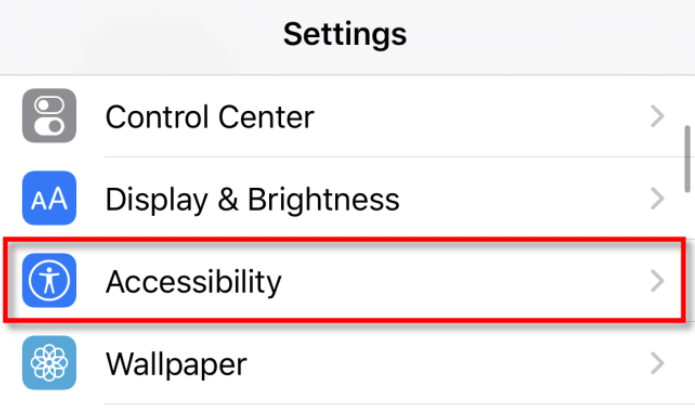Click chevron beside Display & Brightness
The height and width of the screenshot is (410, 695).
[657, 199]
